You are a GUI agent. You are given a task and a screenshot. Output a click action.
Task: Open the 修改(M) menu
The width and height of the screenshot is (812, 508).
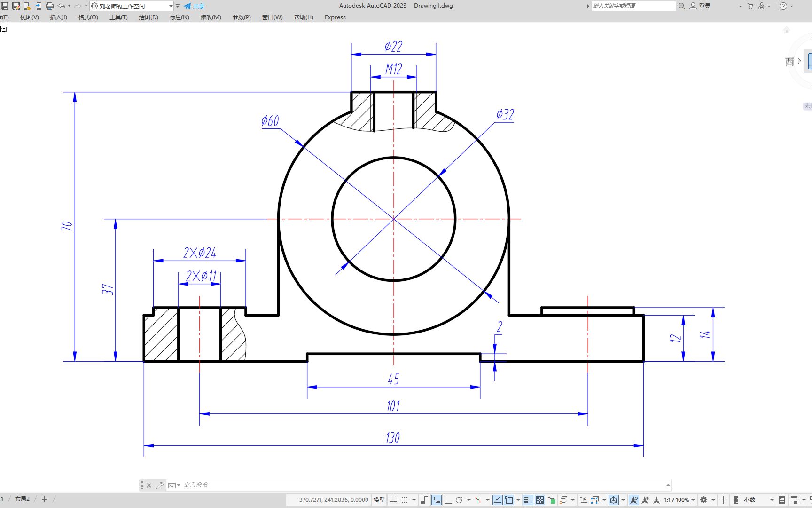click(x=211, y=17)
